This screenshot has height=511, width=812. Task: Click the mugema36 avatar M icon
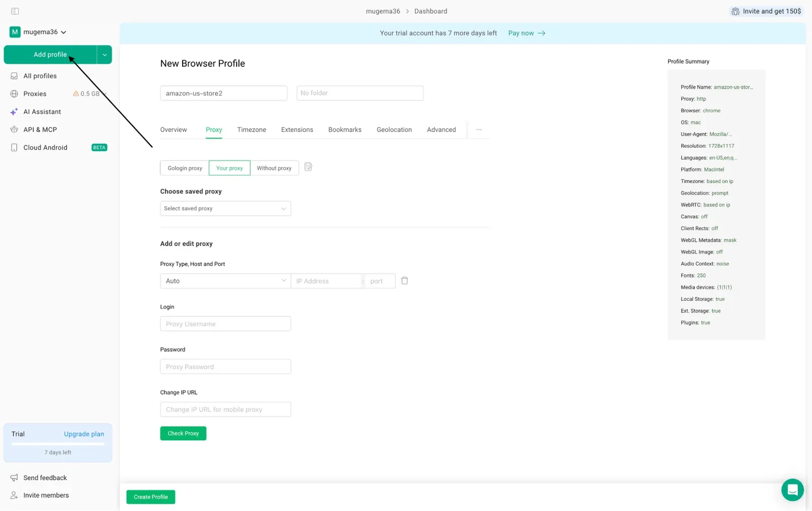(x=15, y=32)
